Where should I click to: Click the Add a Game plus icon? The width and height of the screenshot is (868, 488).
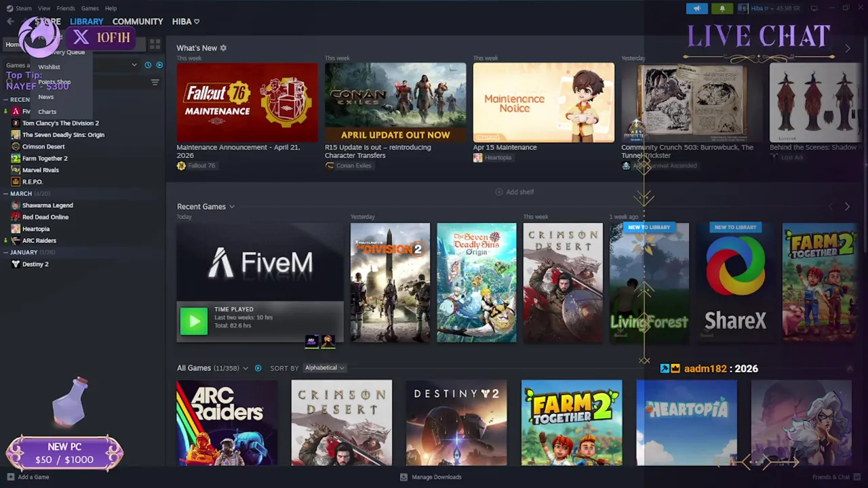[10, 477]
